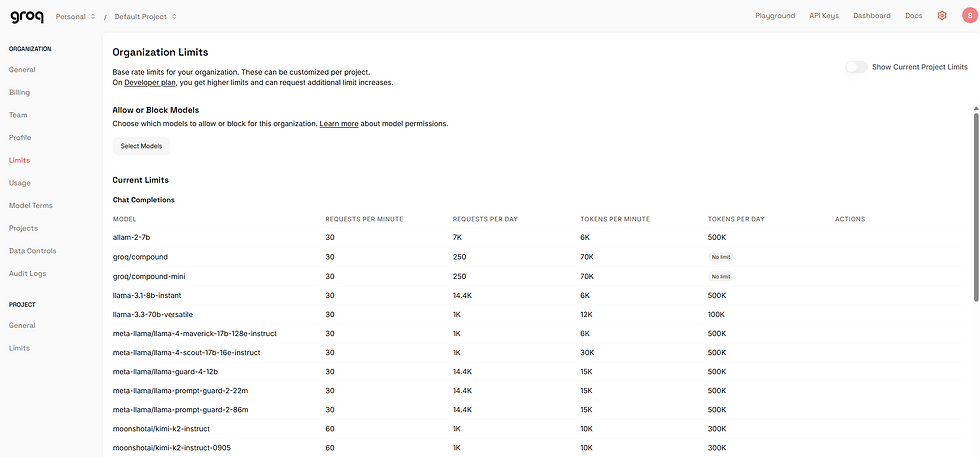The height and width of the screenshot is (457, 980).
Task: Select Project Limits in sidebar
Action: [19, 348]
